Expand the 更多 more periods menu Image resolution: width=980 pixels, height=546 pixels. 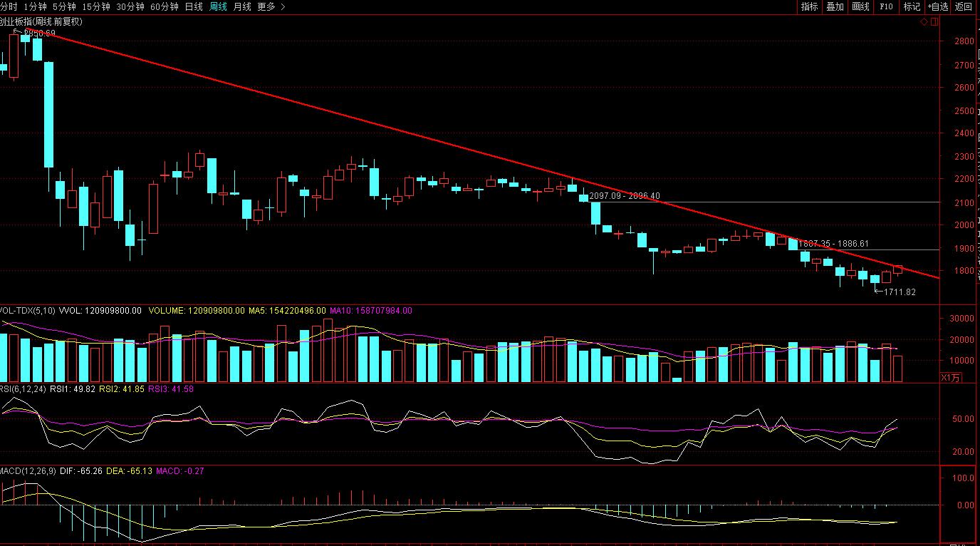click(x=271, y=6)
